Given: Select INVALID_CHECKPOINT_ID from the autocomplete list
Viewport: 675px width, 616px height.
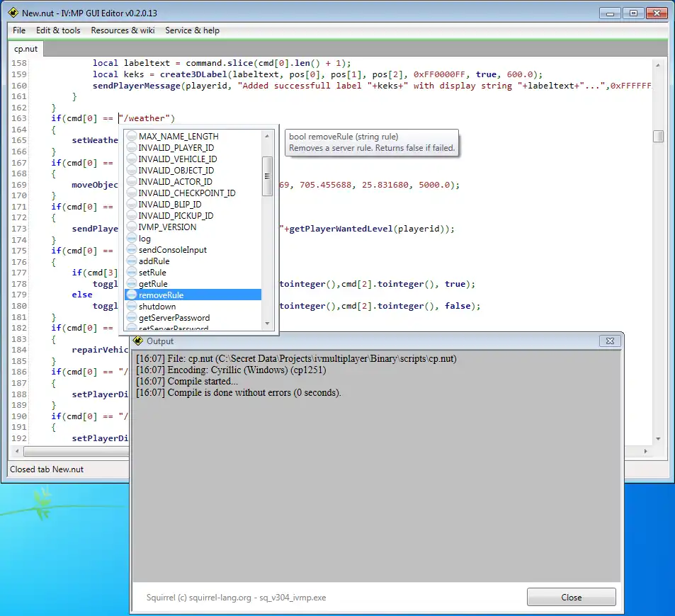Looking at the screenshot, I should [x=193, y=193].
